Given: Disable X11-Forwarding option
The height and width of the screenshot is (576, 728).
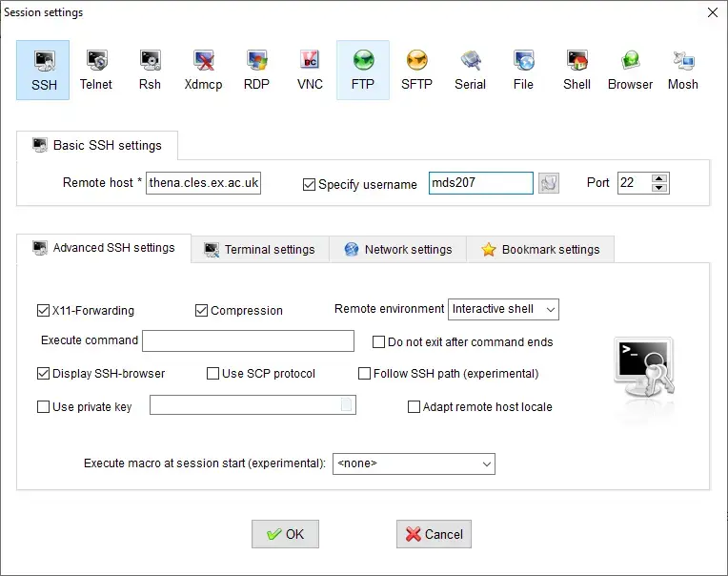Looking at the screenshot, I should [43, 310].
